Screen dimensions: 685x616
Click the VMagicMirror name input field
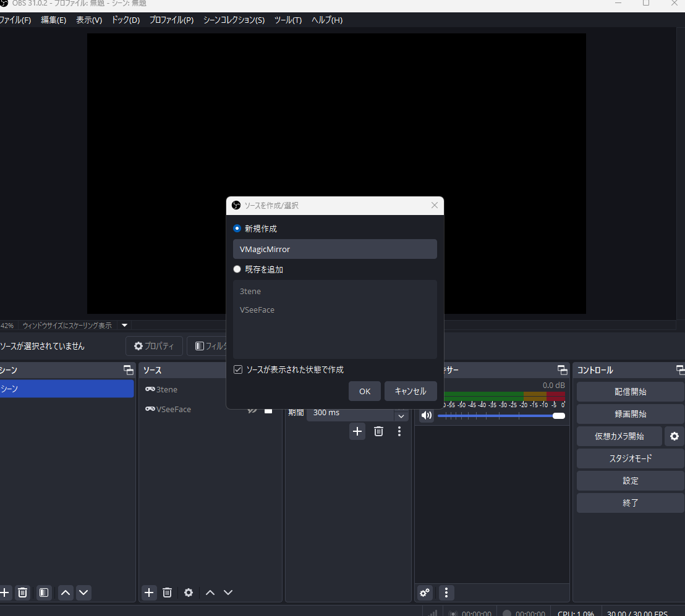click(335, 249)
